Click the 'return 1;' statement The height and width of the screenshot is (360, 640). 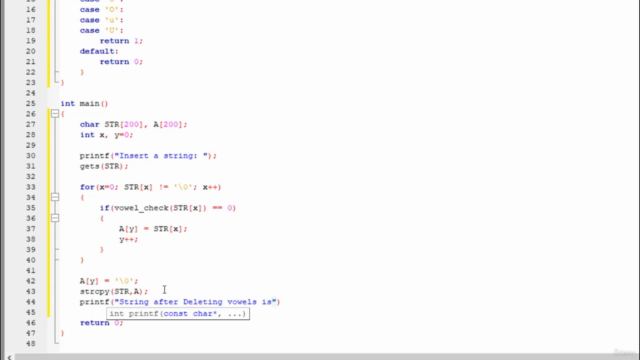pyautogui.click(x=121, y=41)
